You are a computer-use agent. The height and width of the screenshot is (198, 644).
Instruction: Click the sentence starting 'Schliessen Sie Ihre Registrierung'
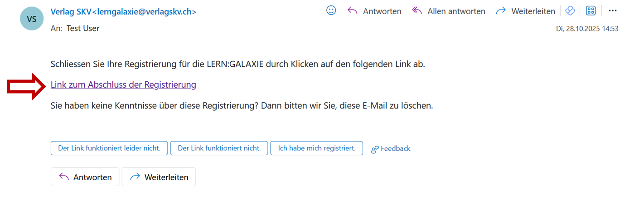(x=238, y=64)
